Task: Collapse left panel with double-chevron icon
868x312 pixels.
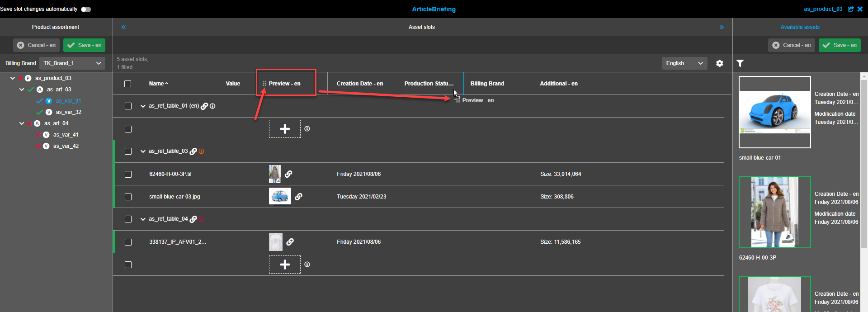Action: click(x=123, y=27)
